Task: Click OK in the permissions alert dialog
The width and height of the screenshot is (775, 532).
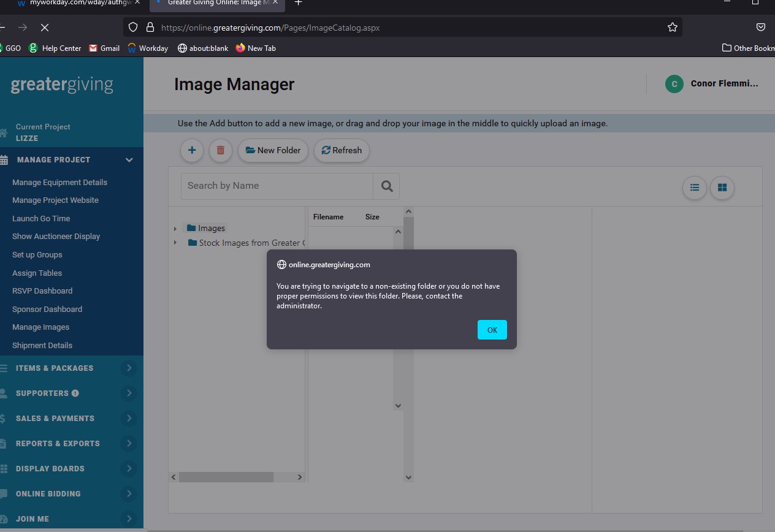Action: click(x=492, y=330)
